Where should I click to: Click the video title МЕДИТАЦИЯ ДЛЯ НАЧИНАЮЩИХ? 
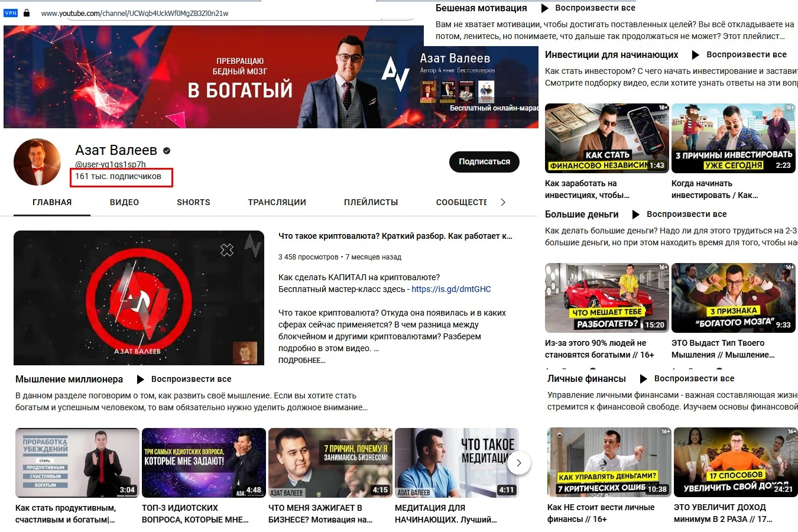[446, 514]
